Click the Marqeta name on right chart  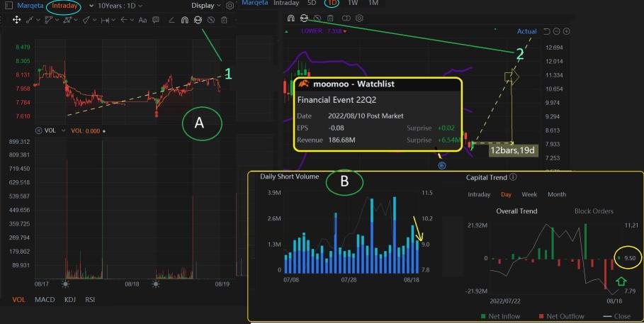coord(254,3)
